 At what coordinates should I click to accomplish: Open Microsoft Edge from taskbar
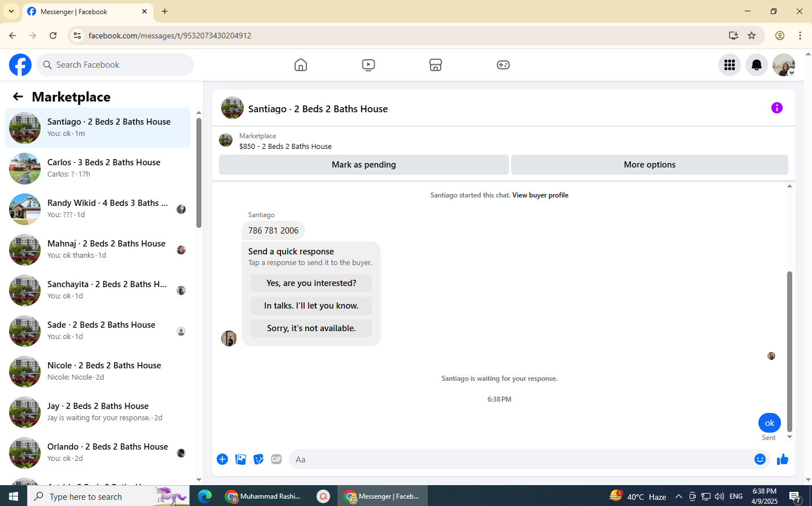[x=204, y=496]
